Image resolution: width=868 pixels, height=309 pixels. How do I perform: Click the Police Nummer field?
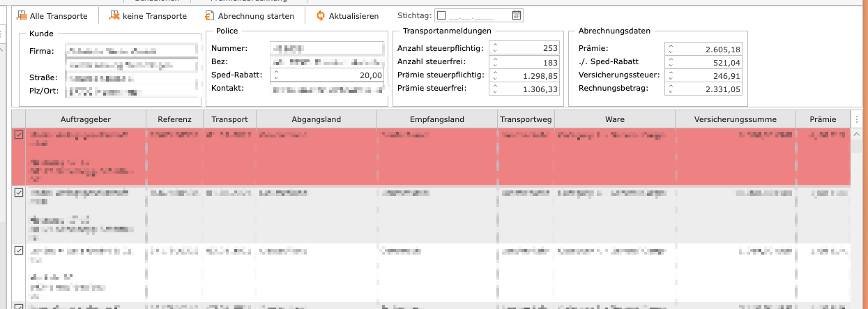pos(326,48)
